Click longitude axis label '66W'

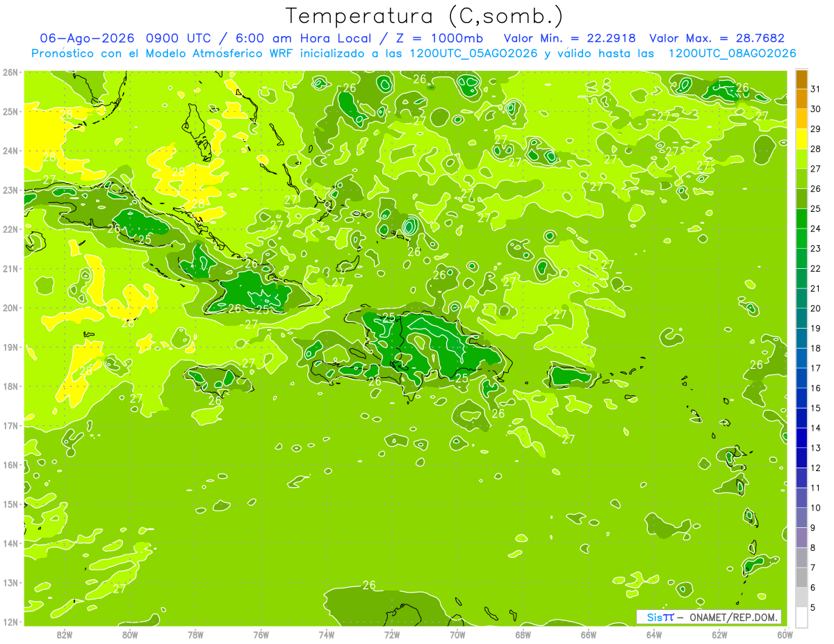[588, 634]
